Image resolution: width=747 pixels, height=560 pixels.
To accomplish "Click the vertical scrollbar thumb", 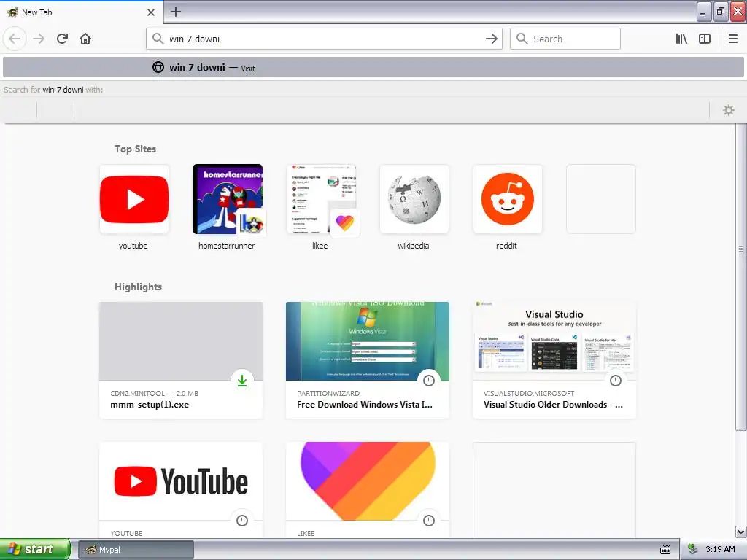I will 740,276.
